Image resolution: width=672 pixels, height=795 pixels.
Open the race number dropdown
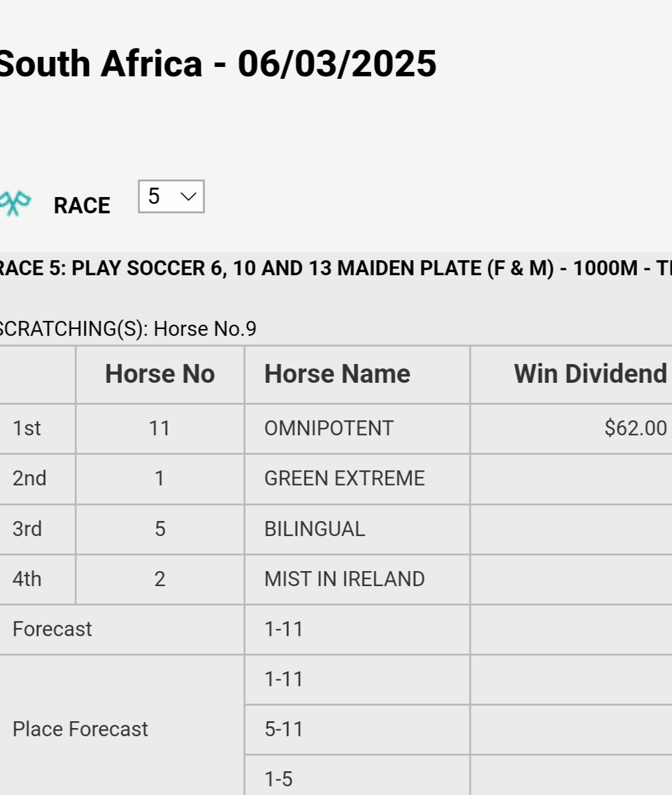(171, 196)
